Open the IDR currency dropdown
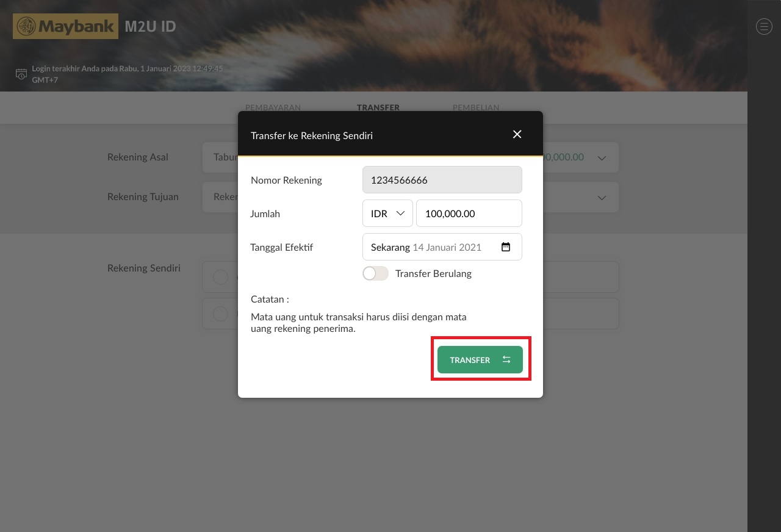The image size is (781, 532). [387, 214]
